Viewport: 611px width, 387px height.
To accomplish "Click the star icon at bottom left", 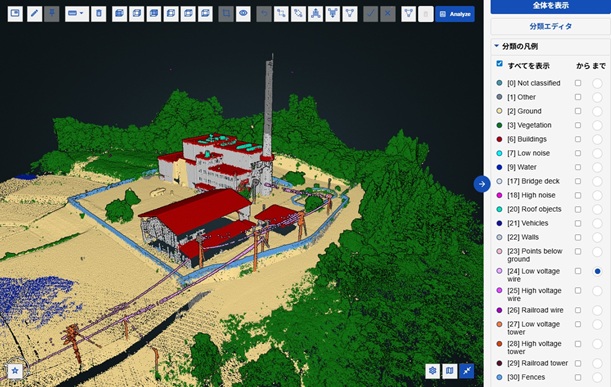I will [x=15, y=370].
